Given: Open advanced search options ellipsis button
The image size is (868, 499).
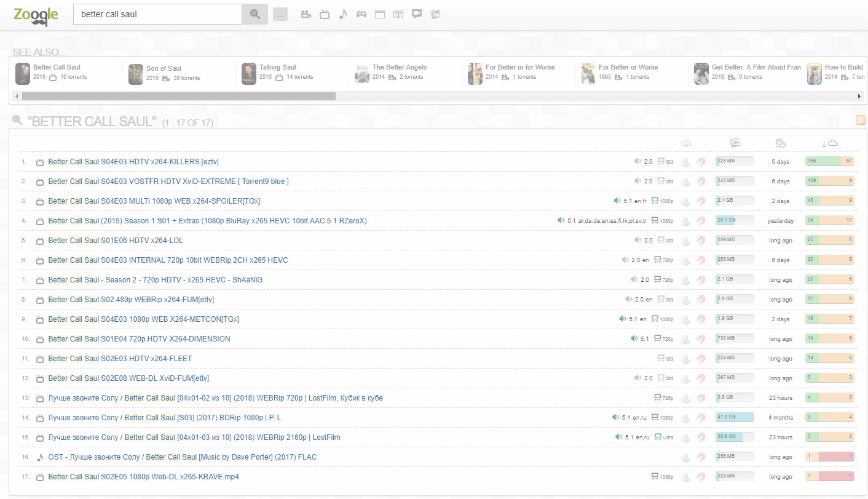Looking at the screenshot, I should (280, 14).
